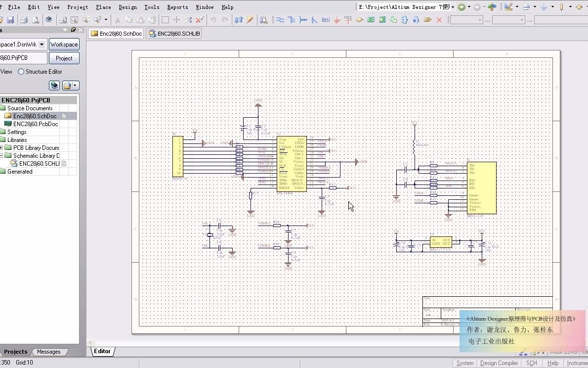Open print preview

coord(35,19)
